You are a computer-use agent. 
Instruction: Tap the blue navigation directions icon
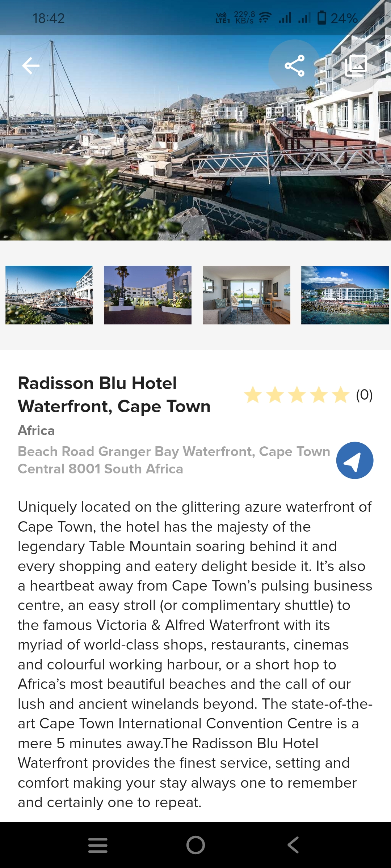click(354, 460)
